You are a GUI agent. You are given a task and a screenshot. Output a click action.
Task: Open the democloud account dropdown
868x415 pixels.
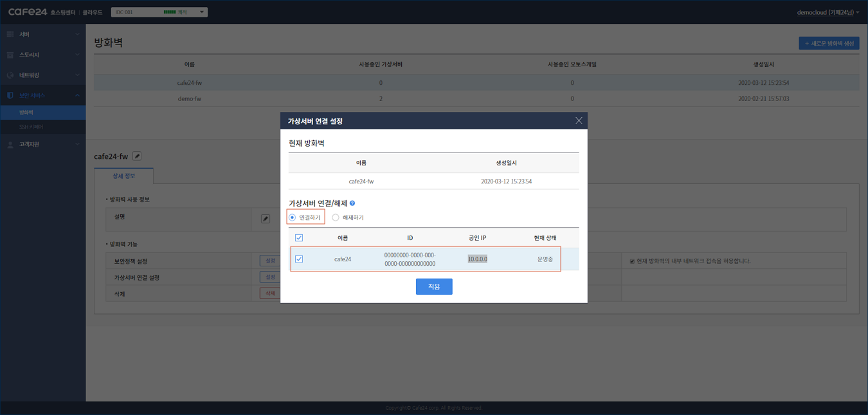[x=827, y=12]
